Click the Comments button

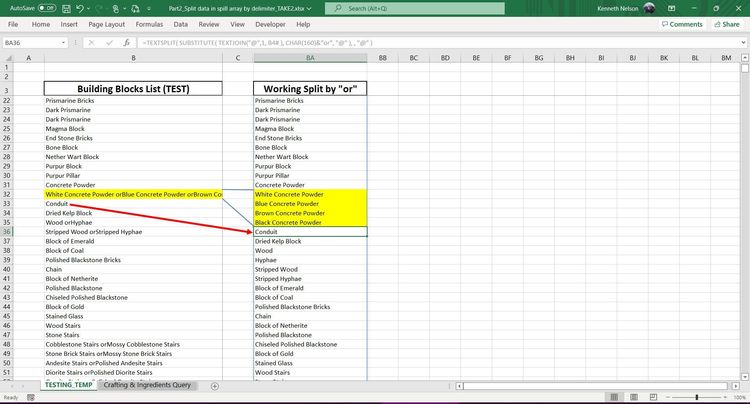682,24
